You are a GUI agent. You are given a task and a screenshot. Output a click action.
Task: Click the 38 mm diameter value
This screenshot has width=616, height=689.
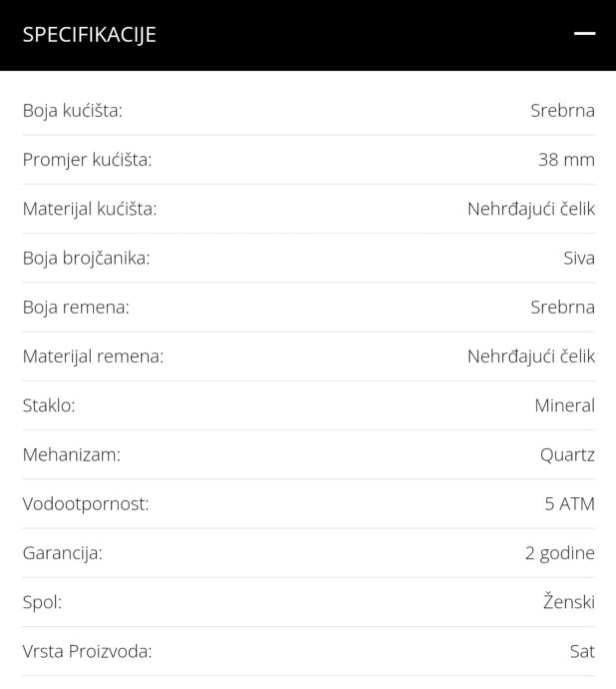pyautogui.click(x=566, y=159)
